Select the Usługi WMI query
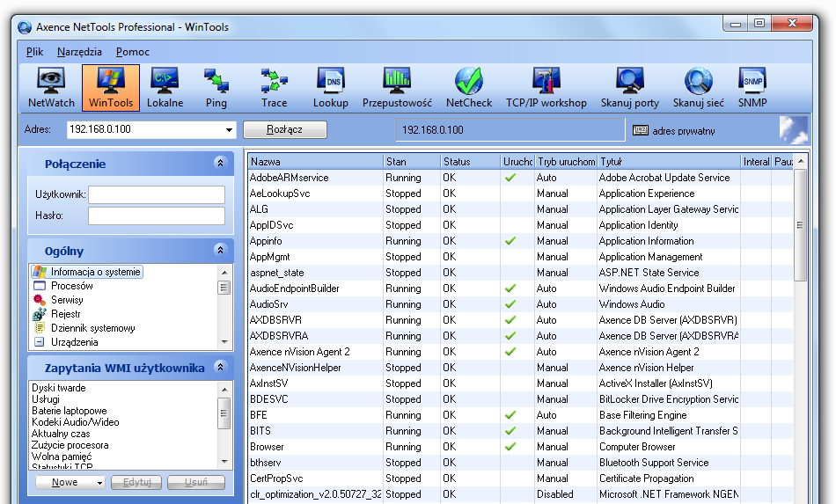 coord(46,399)
